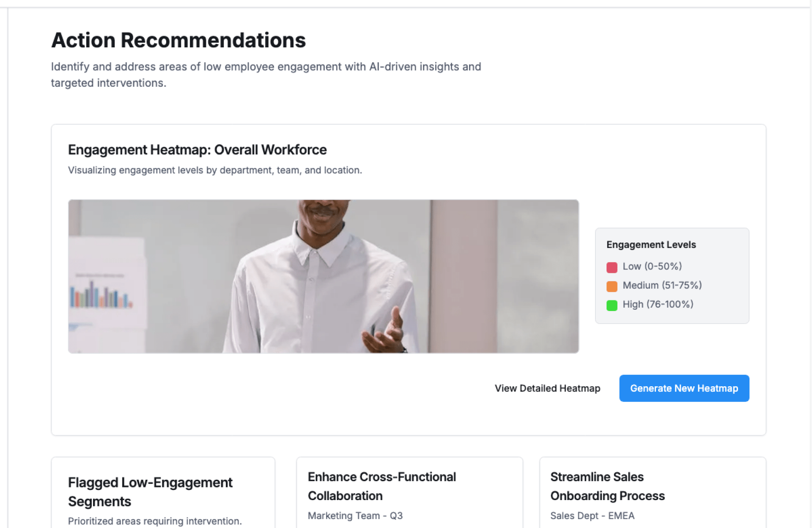This screenshot has height=528, width=812.
Task: Click the AI-driven insights description paragraph
Action: (266, 74)
